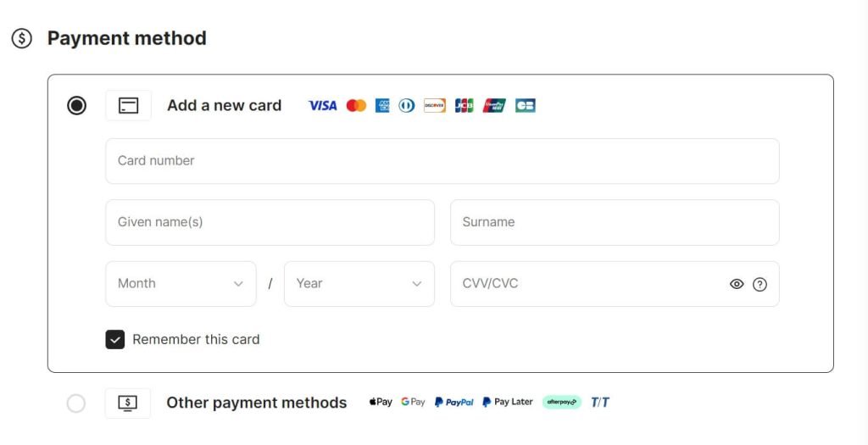Show CVV using the eye icon

pos(737,285)
